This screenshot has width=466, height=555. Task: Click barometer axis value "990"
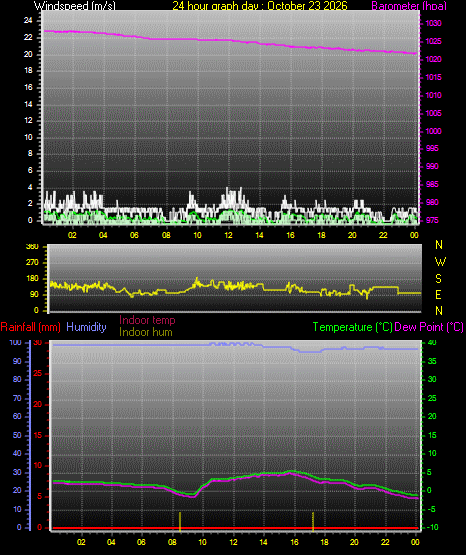point(432,166)
